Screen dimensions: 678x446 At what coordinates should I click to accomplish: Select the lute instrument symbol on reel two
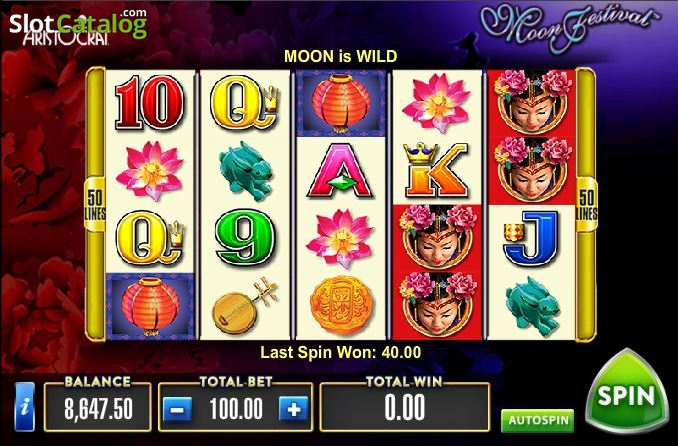pos(245,306)
